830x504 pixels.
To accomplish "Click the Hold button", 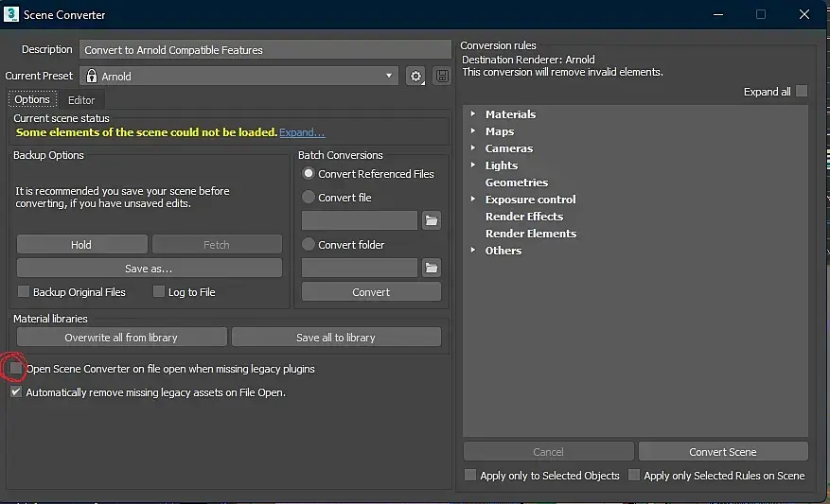I will click(82, 244).
